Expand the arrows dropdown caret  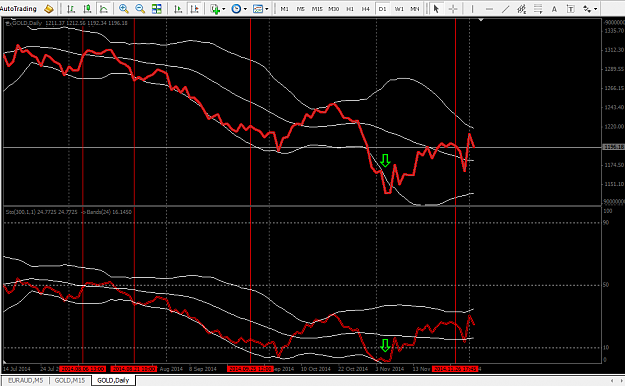[x=596, y=9]
